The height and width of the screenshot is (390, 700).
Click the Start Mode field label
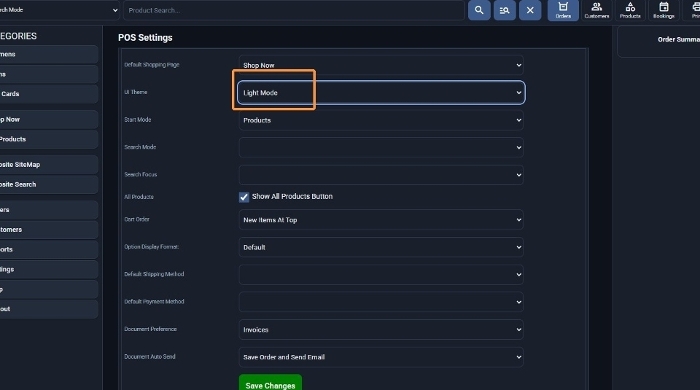click(x=138, y=120)
